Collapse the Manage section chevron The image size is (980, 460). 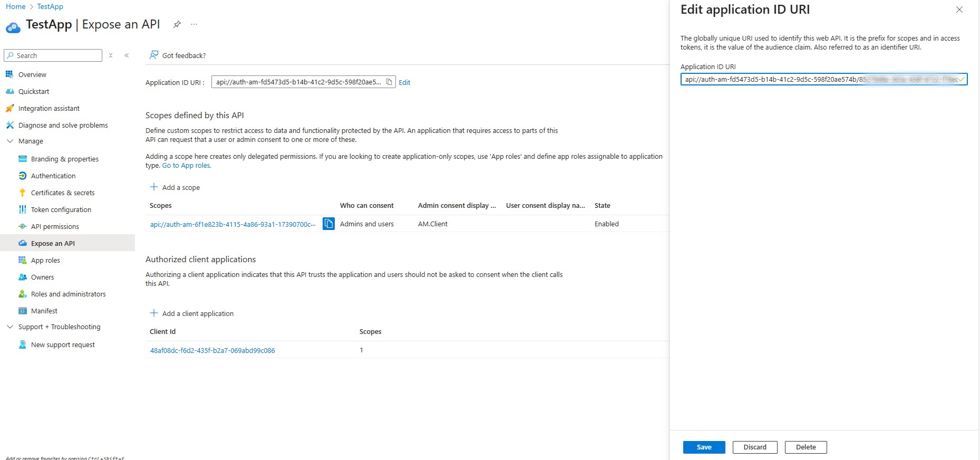pos(9,141)
